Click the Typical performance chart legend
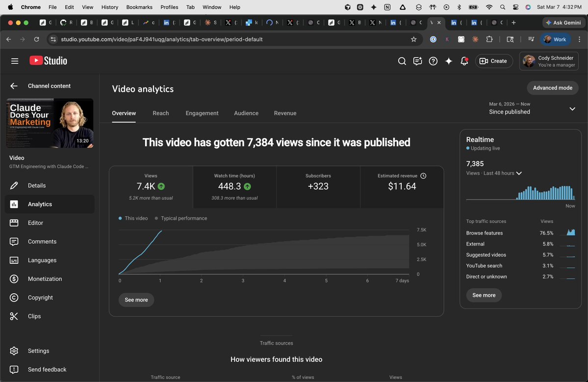This screenshot has height=382, width=588. (x=181, y=218)
